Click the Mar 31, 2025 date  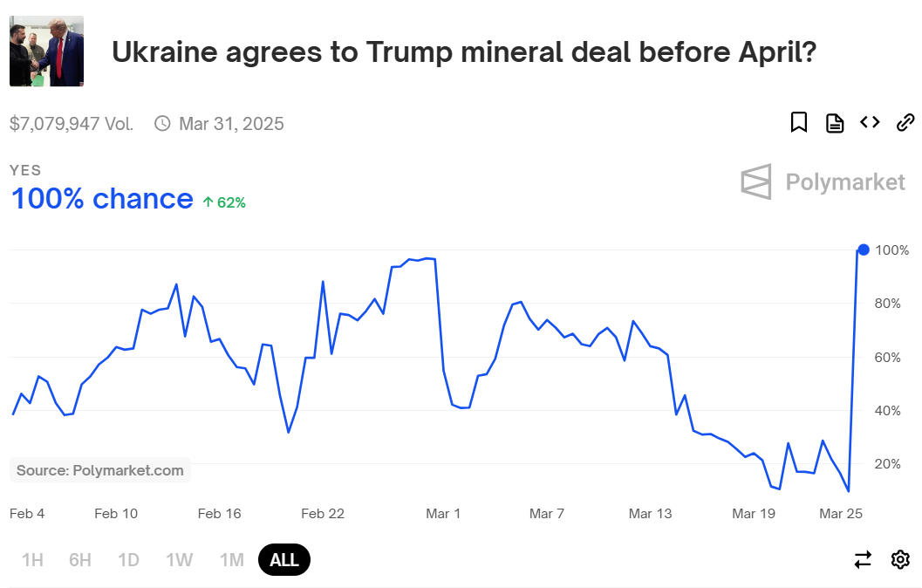click(231, 124)
